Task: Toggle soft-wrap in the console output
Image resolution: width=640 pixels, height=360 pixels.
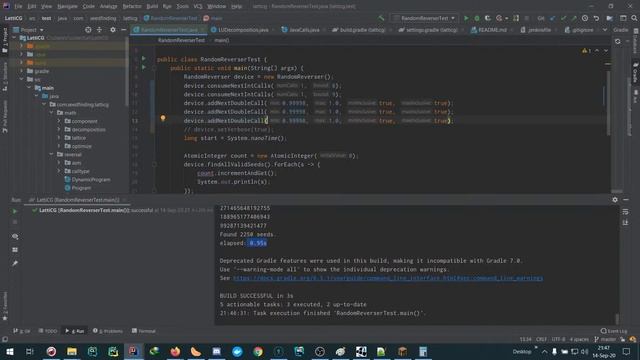Action: coord(625,211)
